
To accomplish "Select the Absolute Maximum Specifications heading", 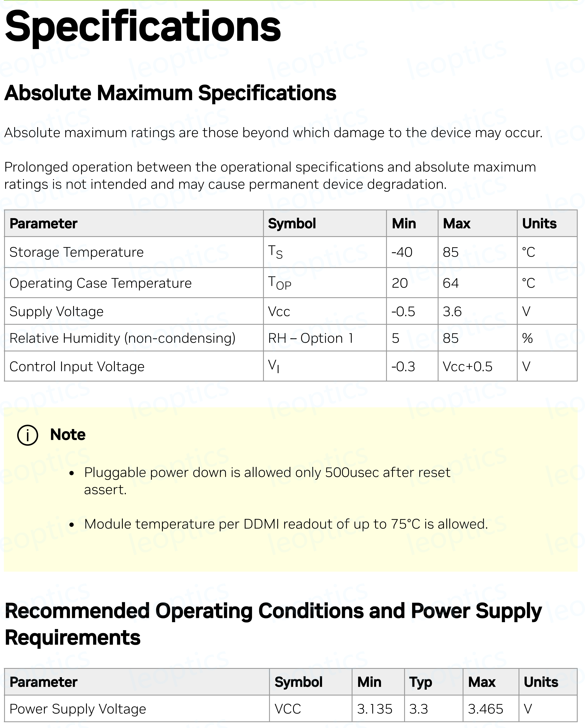I will point(170,93).
